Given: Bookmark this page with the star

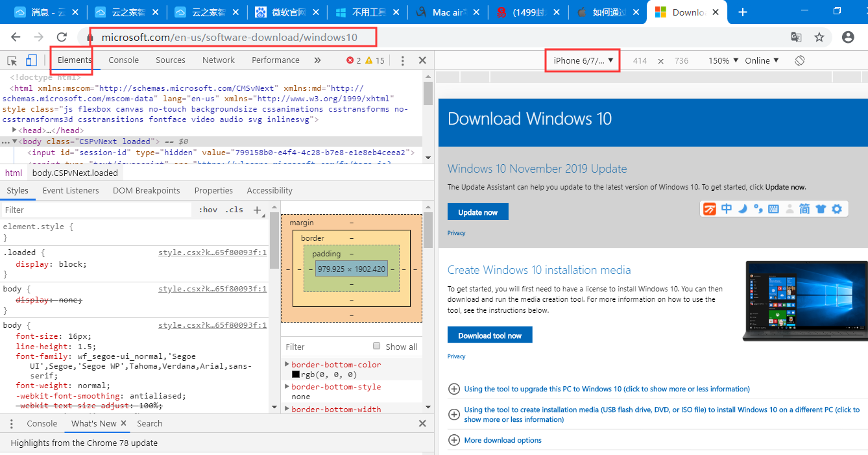Looking at the screenshot, I should pos(819,38).
